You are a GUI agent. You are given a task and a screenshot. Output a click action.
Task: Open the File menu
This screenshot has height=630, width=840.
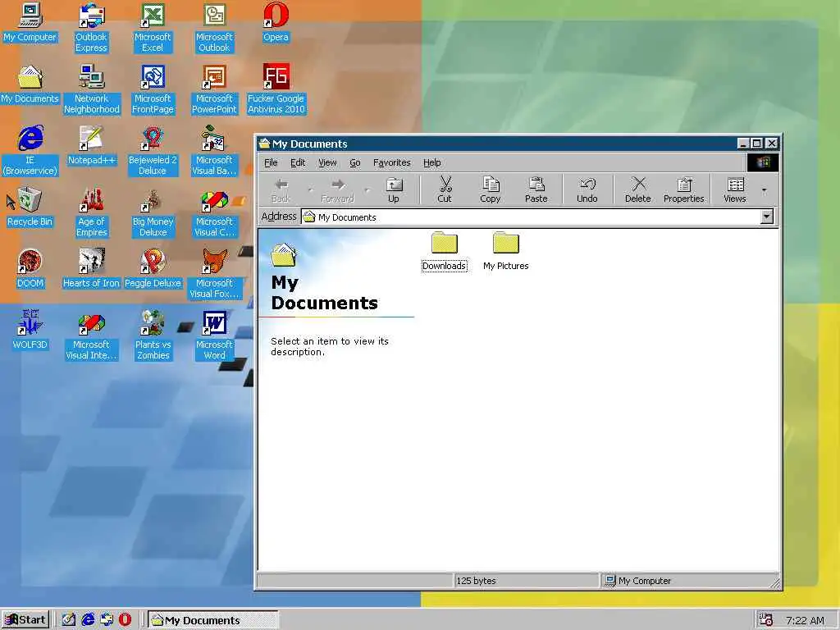pos(271,162)
